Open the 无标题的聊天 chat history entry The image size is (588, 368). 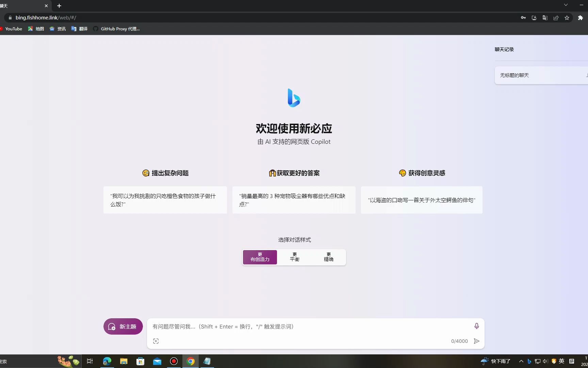541,75
